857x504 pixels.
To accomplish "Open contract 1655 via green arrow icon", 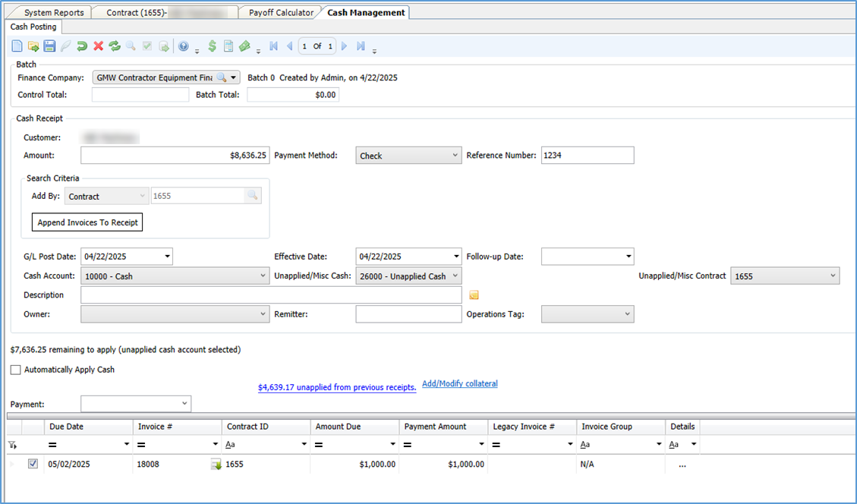I will coord(216,465).
